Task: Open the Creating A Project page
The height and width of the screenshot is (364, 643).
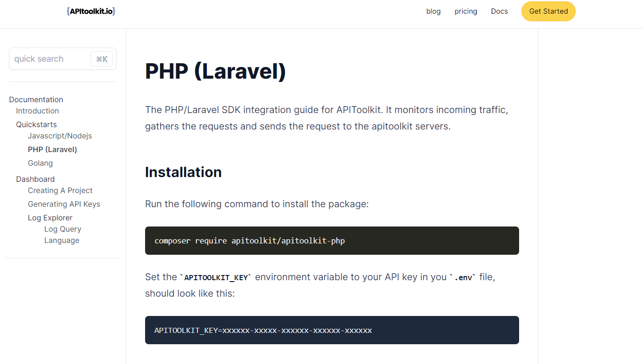Action: pos(60,190)
